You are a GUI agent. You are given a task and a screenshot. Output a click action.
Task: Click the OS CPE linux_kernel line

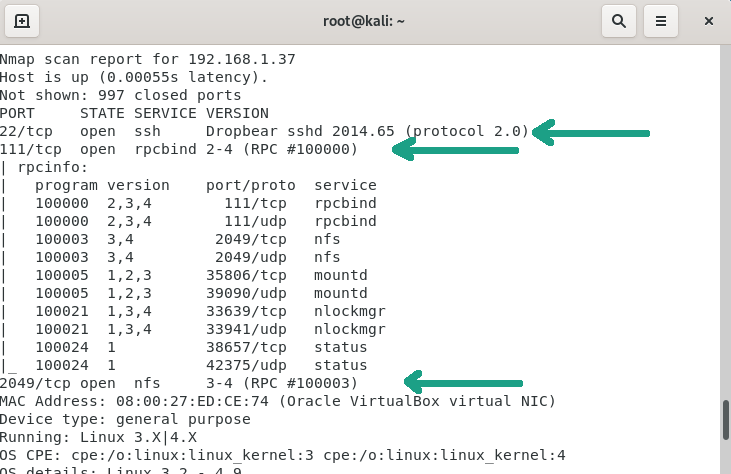coord(283,455)
